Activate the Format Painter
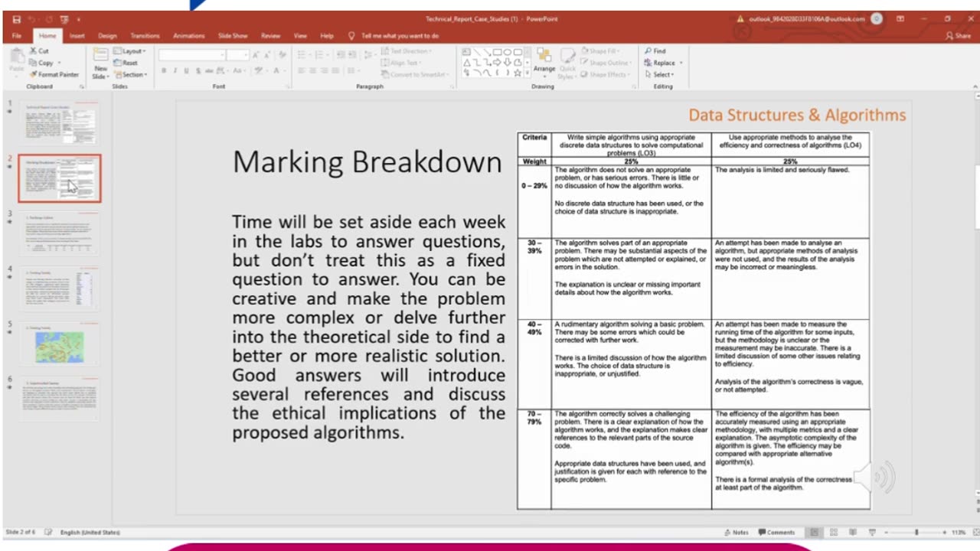 pos(54,74)
